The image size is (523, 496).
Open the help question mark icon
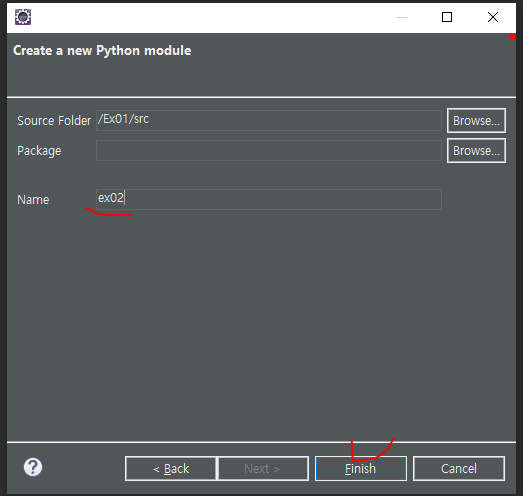tap(33, 467)
